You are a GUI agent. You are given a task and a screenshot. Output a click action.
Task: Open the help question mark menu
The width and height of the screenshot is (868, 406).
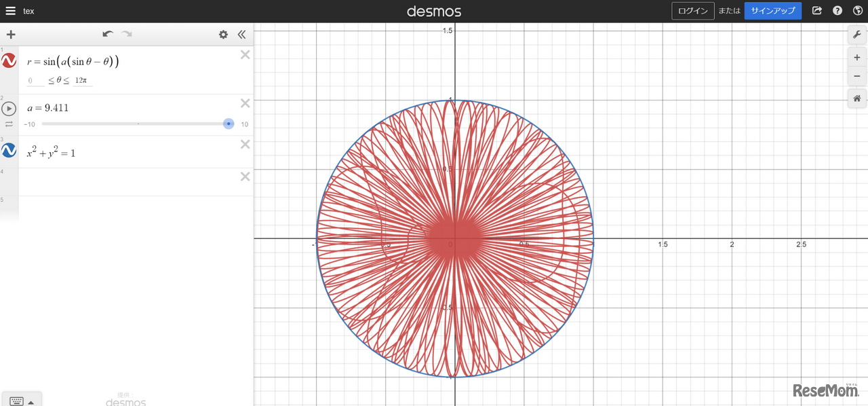[837, 11]
